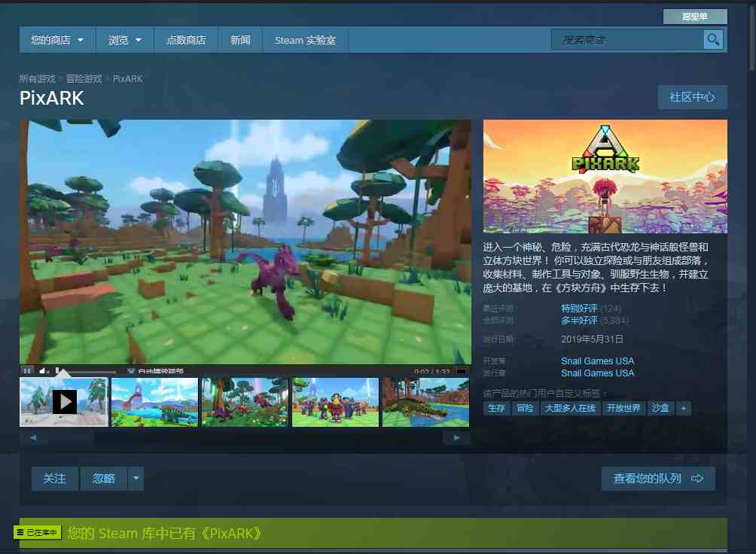Screen dimensions: 756x554
Task: Open 特别好评 recent reviews link
Action: tap(579, 308)
